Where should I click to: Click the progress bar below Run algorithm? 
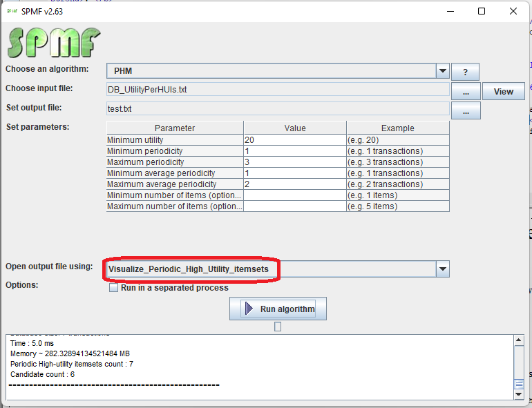[278, 327]
